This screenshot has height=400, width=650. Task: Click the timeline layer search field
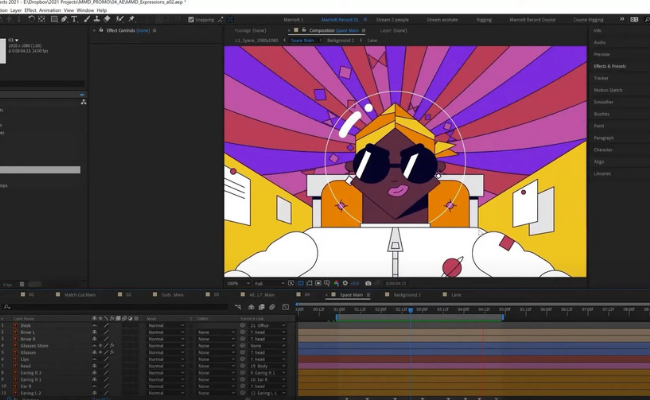tap(116, 307)
